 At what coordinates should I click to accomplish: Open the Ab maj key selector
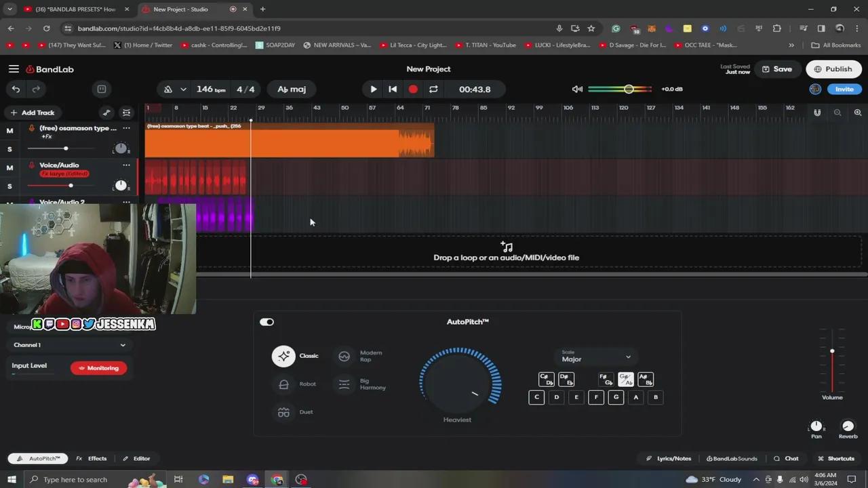292,89
